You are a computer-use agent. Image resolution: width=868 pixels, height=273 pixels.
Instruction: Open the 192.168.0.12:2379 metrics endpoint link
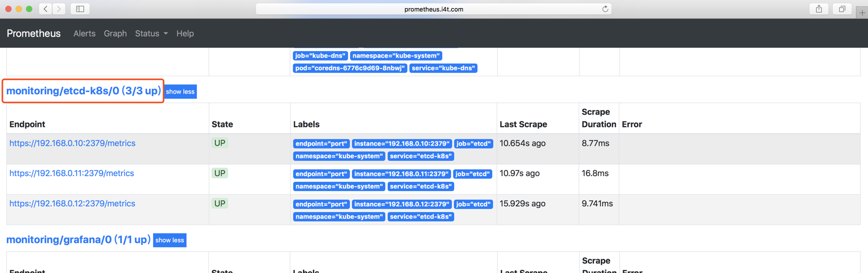73,204
